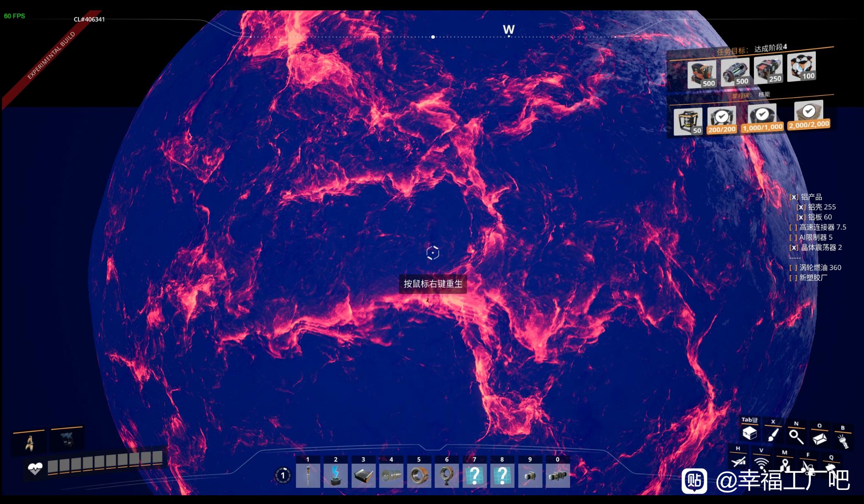Click milestone item requiring 50
Viewport: 864px width, 504px height.
[x=688, y=121]
